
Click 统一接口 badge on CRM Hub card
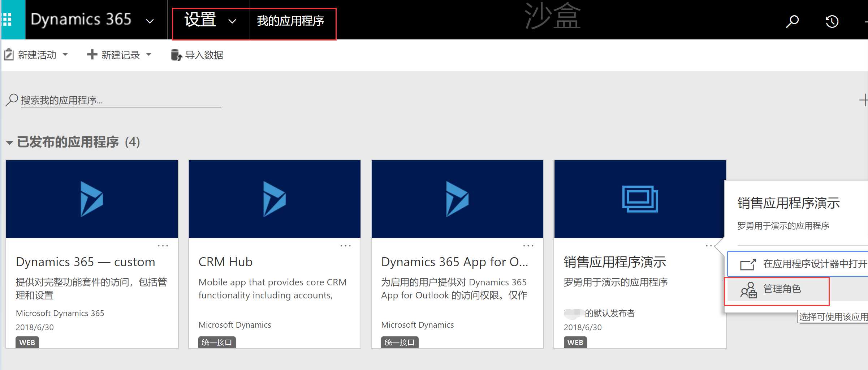click(x=217, y=342)
